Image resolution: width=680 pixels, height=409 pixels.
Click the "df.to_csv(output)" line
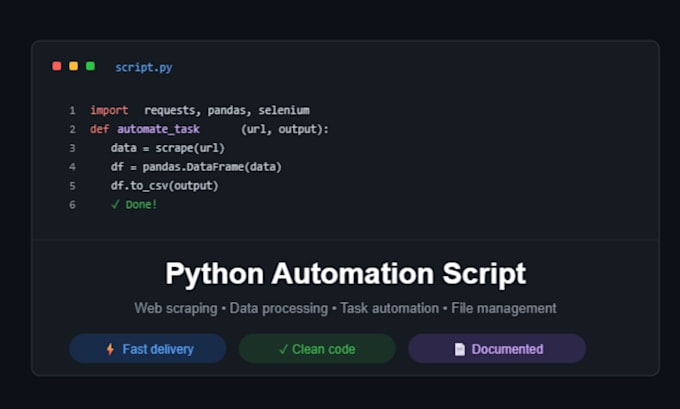[164, 186]
